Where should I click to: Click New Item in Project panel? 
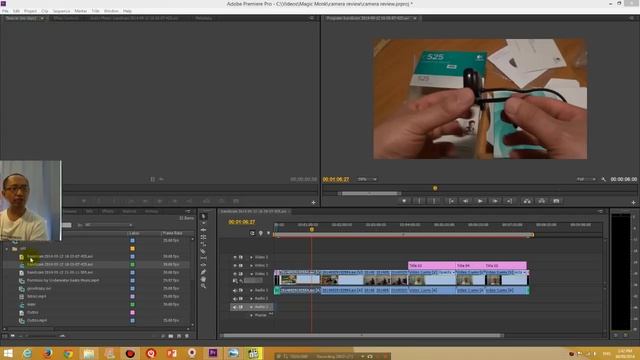pyautogui.click(x=179, y=336)
